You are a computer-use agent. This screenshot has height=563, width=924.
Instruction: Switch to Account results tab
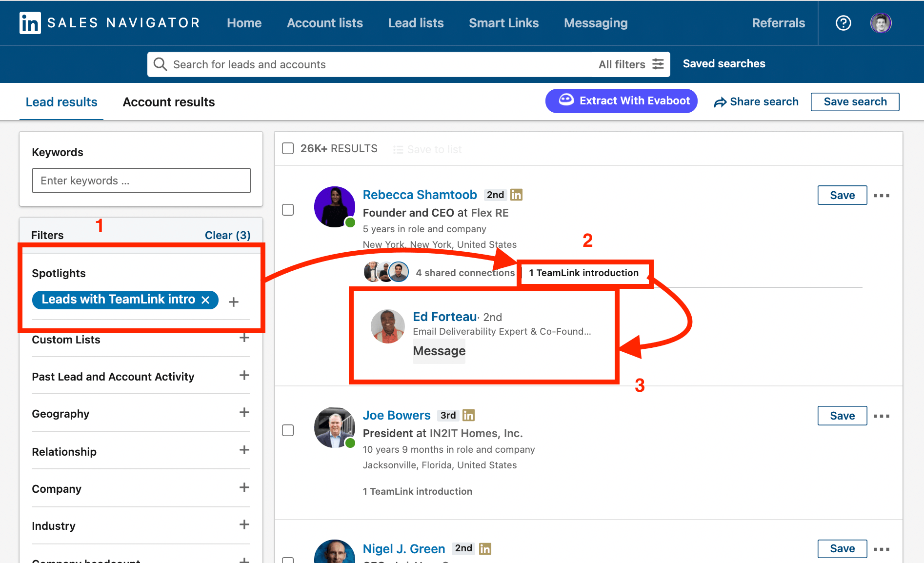click(169, 102)
